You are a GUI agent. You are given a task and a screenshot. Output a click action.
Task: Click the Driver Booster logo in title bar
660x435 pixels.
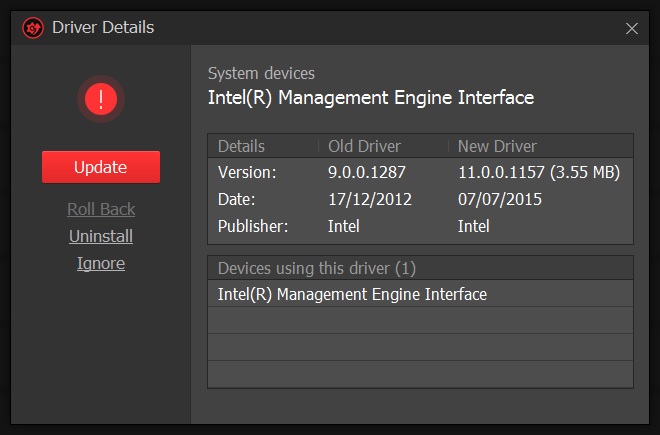(x=32, y=28)
